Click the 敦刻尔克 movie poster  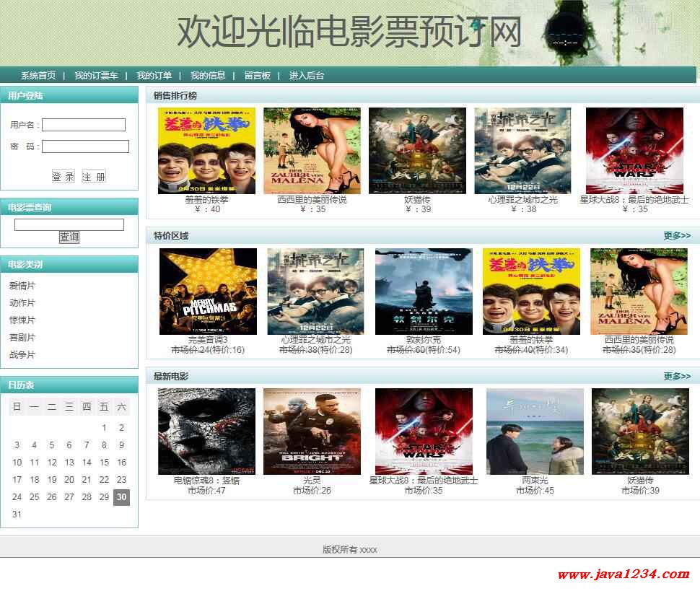(x=424, y=291)
